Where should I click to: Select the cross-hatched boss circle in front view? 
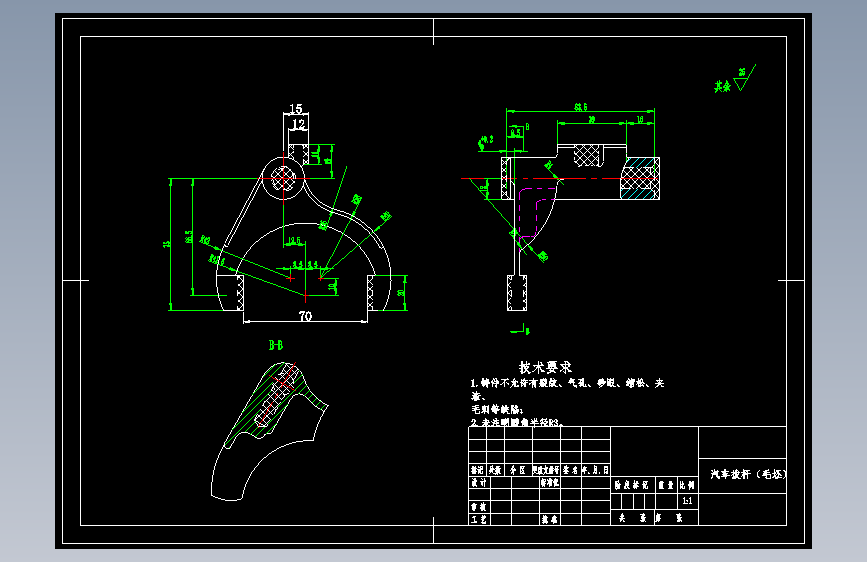pos(283,178)
